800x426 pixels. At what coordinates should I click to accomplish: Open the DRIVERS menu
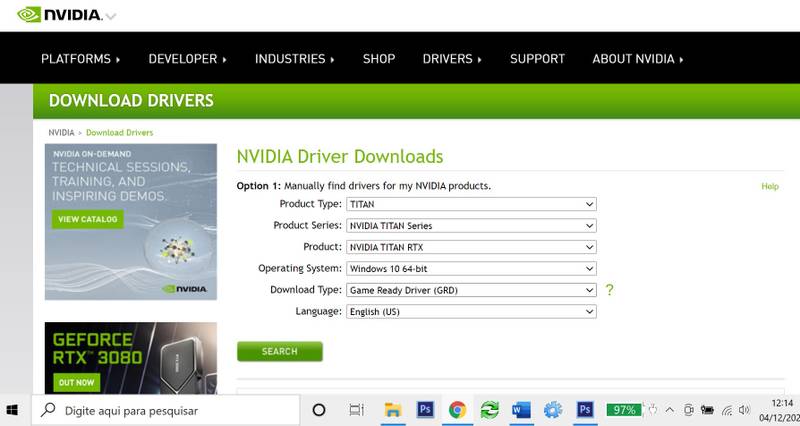pyautogui.click(x=452, y=59)
